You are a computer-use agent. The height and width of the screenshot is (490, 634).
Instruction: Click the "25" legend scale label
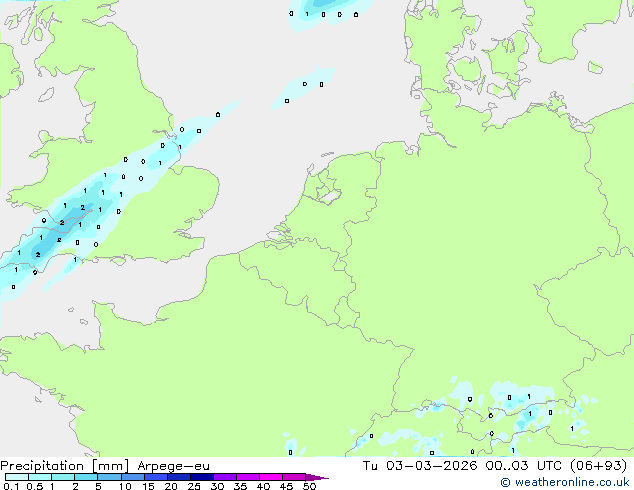click(x=194, y=486)
